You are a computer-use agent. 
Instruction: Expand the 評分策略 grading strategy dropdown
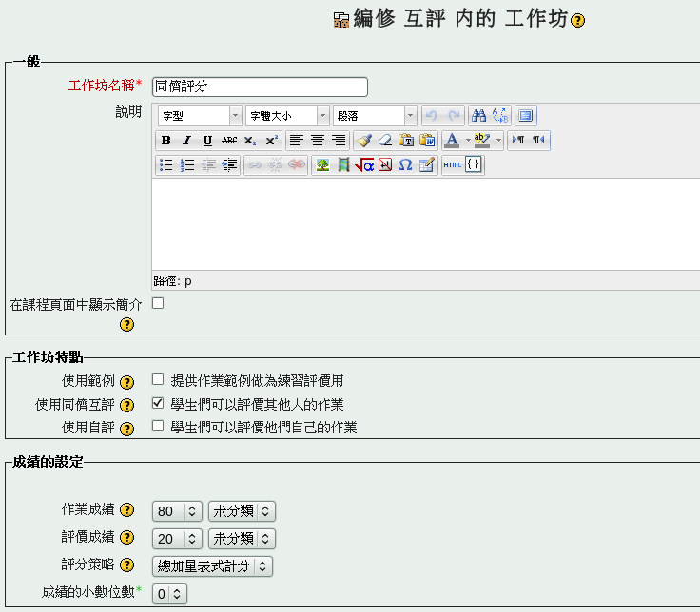click(212, 566)
